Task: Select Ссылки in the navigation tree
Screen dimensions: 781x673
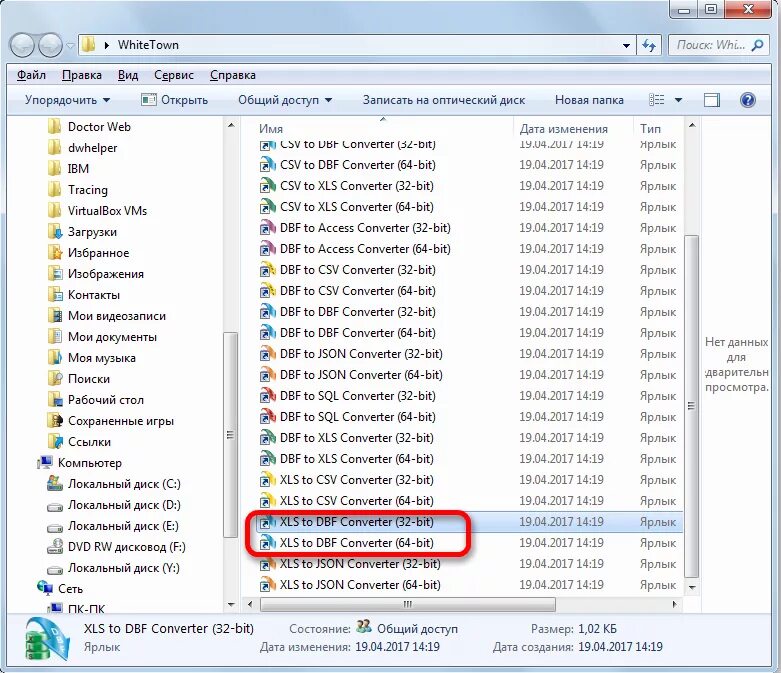Action: tap(89, 441)
